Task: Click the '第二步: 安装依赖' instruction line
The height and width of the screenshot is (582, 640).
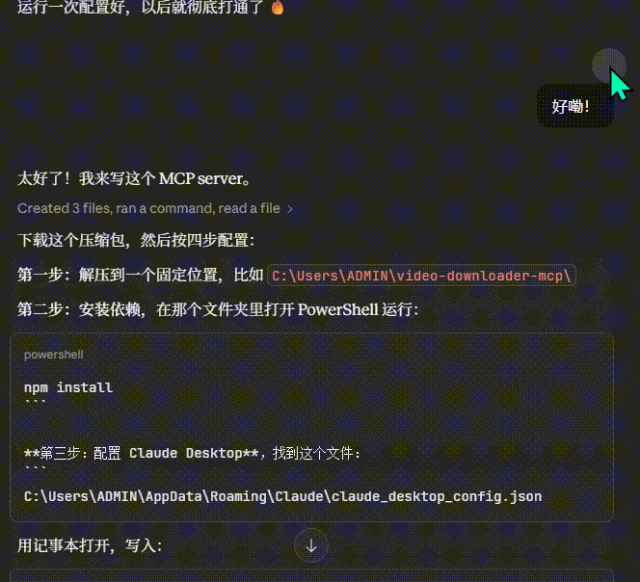Action: click(x=218, y=310)
